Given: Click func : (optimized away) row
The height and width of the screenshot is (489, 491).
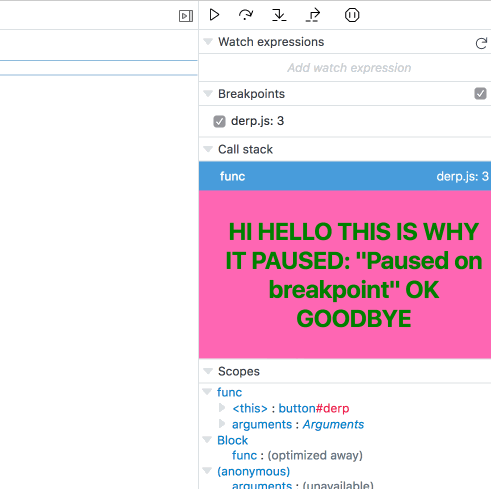Looking at the screenshot, I should 297,455.
